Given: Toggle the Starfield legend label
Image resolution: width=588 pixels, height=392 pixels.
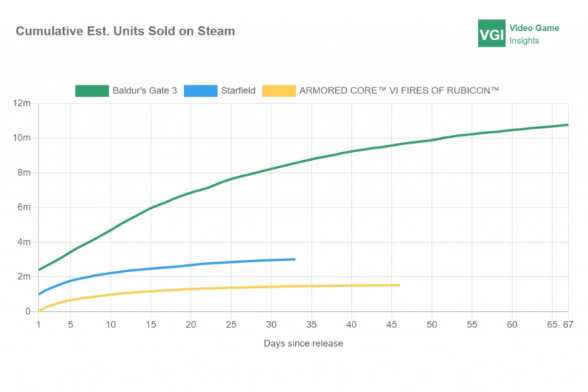Looking at the screenshot, I should [238, 90].
